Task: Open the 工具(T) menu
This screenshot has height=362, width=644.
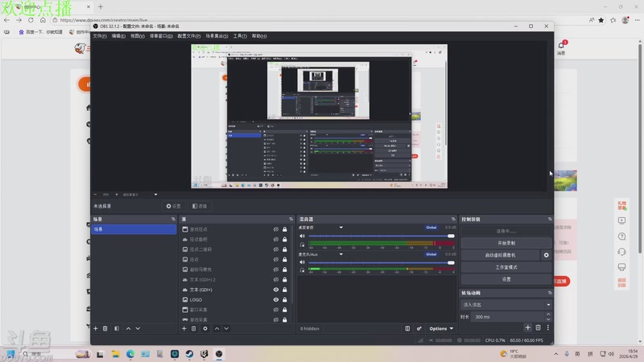Action: 240,36
